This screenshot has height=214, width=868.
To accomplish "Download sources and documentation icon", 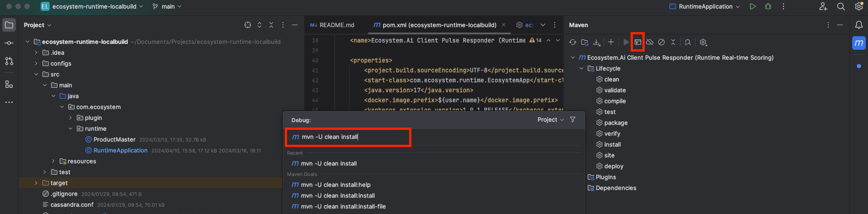I will tap(597, 42).
